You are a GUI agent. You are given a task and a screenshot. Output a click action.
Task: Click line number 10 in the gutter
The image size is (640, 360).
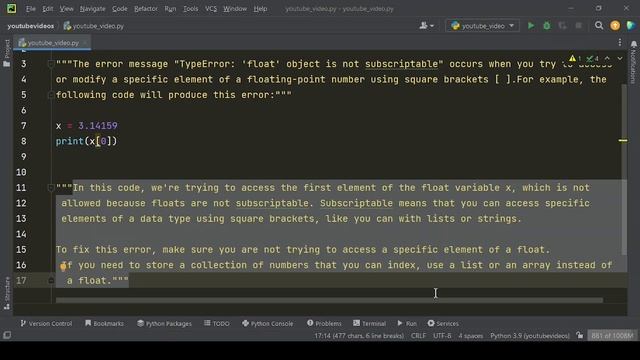point(21,172)
